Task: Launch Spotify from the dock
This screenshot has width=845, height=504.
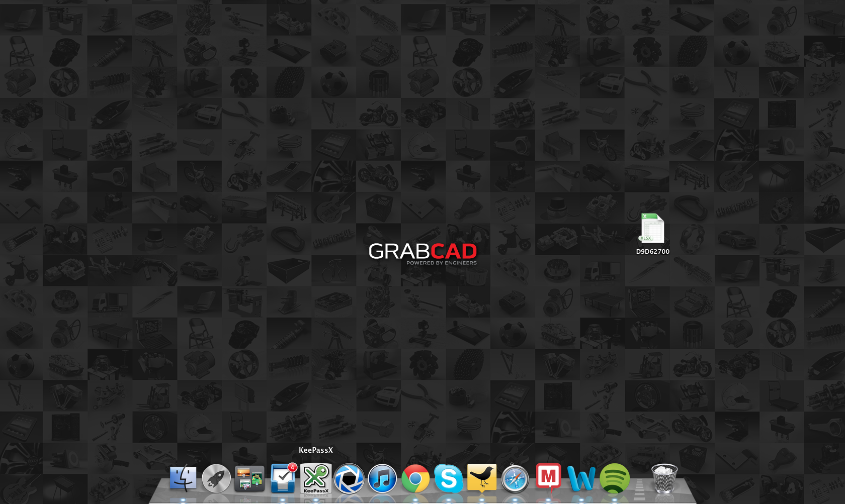Action: tap(615, 478)
